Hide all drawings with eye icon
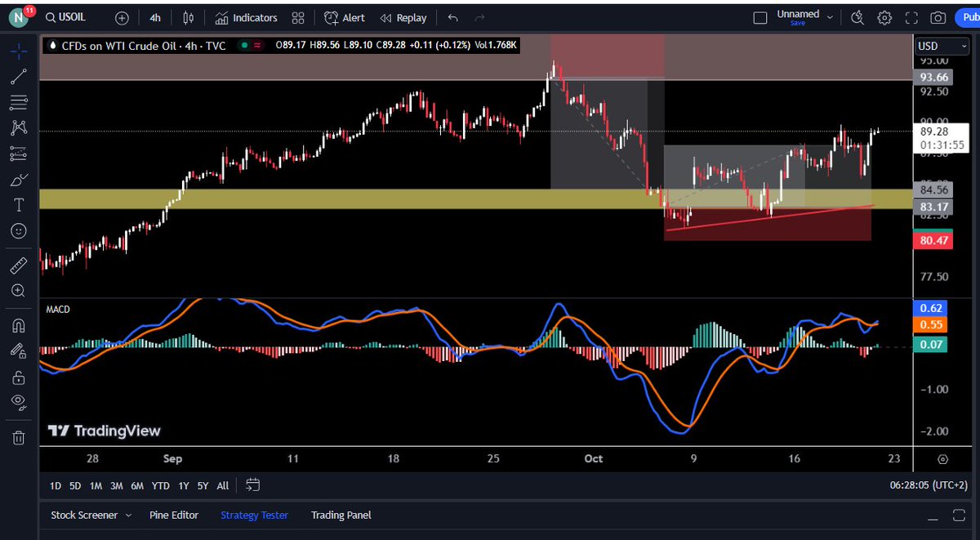The height and width of the screenshot is (540, 980). (x=18, y=402)
